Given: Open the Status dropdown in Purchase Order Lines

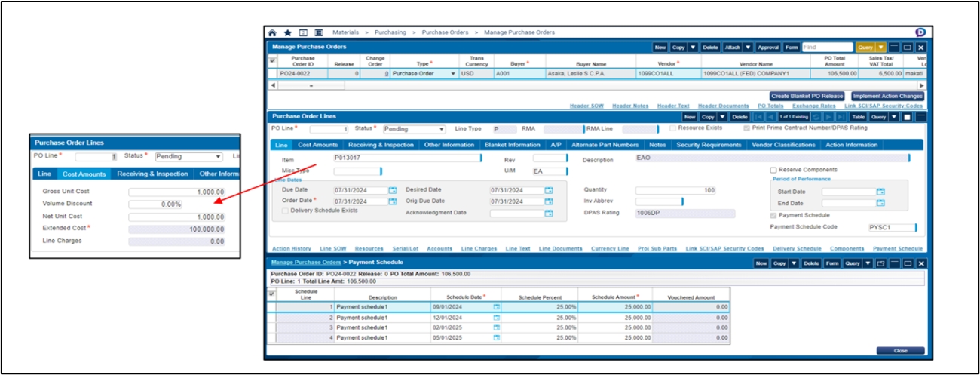Looking at the screenshot, I should pyautogui.click(x=441, y=129).
